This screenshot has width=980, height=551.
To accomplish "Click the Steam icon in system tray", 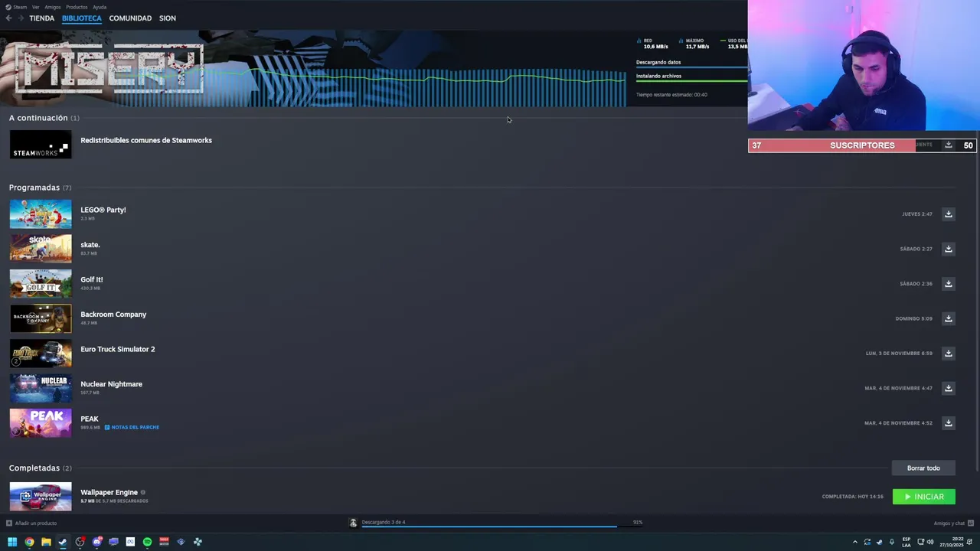I will coord(879,542).
